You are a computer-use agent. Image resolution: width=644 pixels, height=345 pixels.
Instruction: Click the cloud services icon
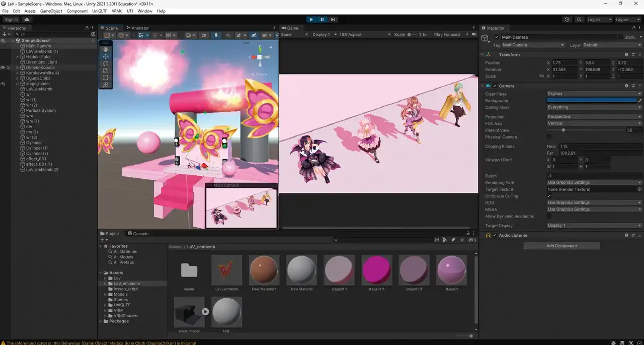(x=27, y=20)
